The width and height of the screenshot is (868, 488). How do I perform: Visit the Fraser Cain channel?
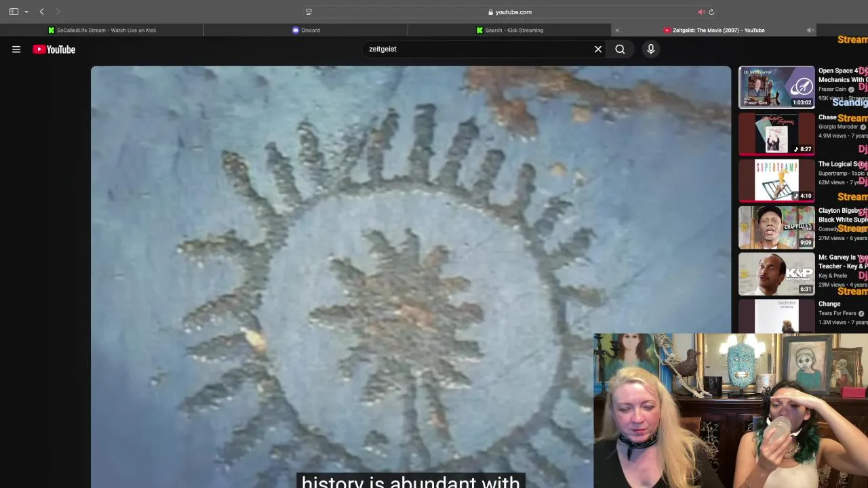tap(832, 89)
